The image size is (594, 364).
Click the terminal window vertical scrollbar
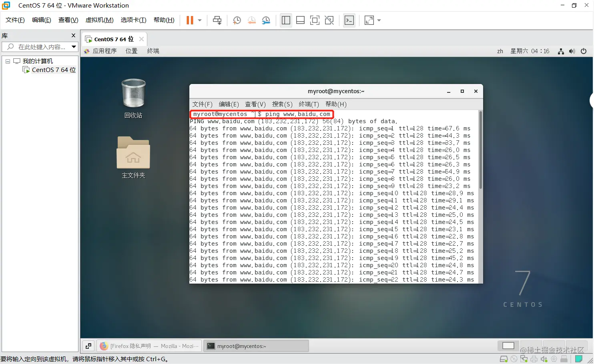tap(480, 150)
